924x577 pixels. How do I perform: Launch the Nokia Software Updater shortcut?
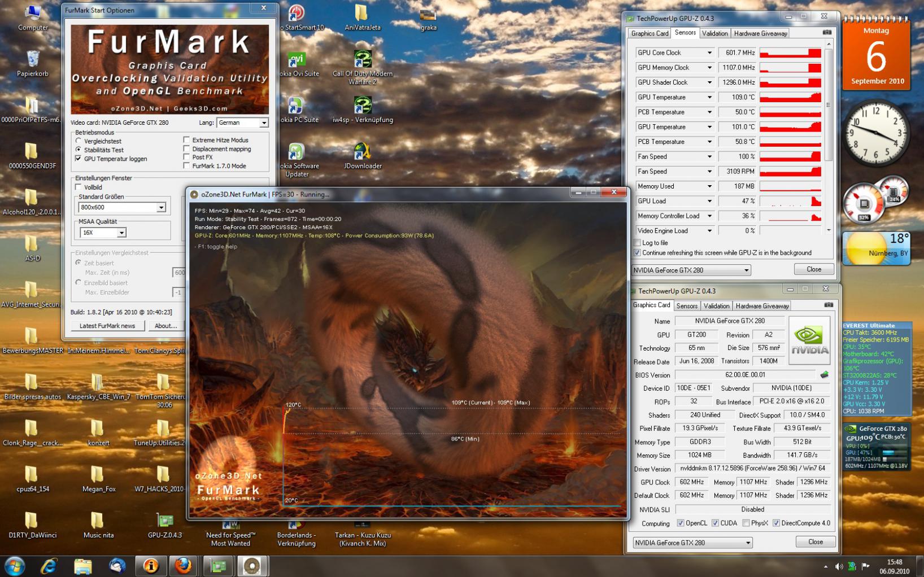click(297, 160)
